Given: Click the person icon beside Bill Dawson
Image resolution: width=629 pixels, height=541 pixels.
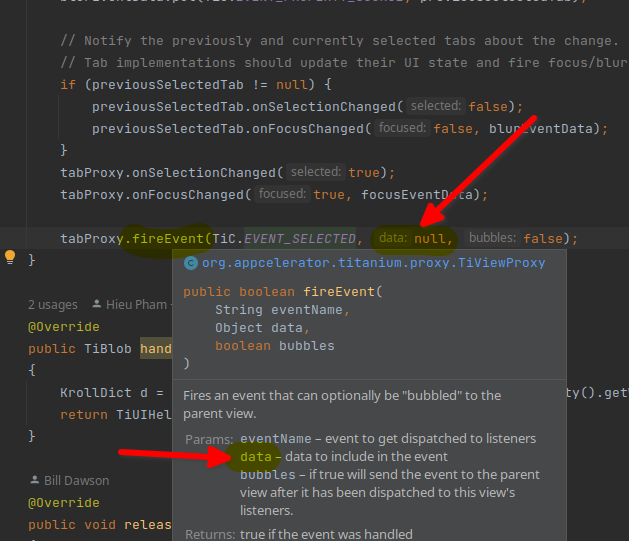Looking at the screenshot, I should pos(35,480).
